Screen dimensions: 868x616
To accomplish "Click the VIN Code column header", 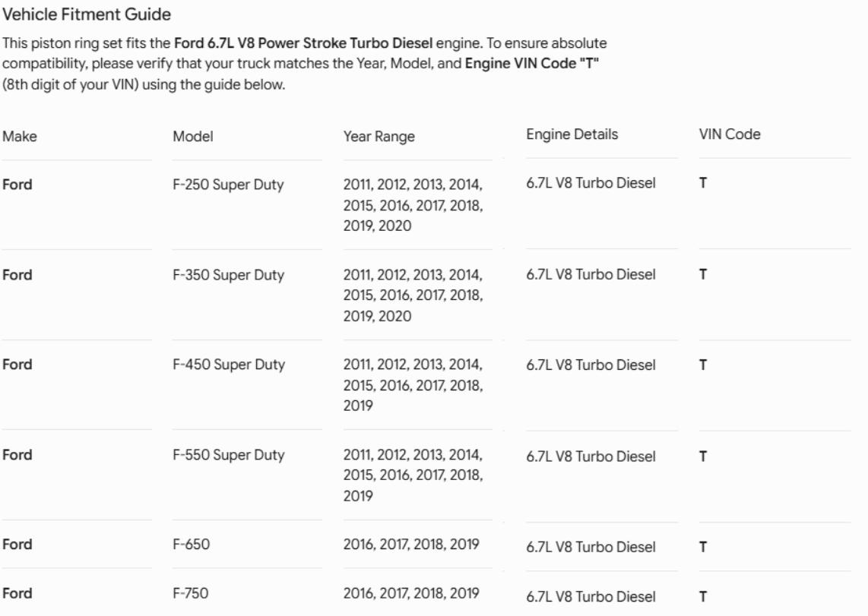I will point(730,134).
